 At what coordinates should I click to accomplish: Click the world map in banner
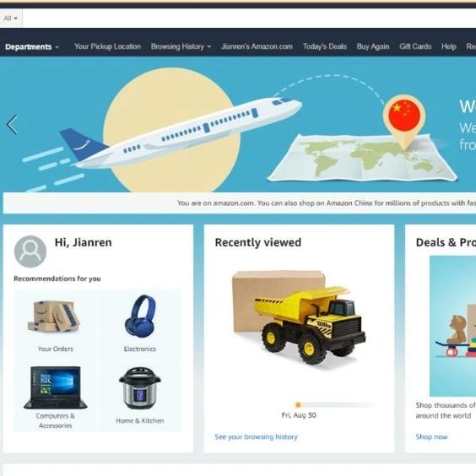362,158
